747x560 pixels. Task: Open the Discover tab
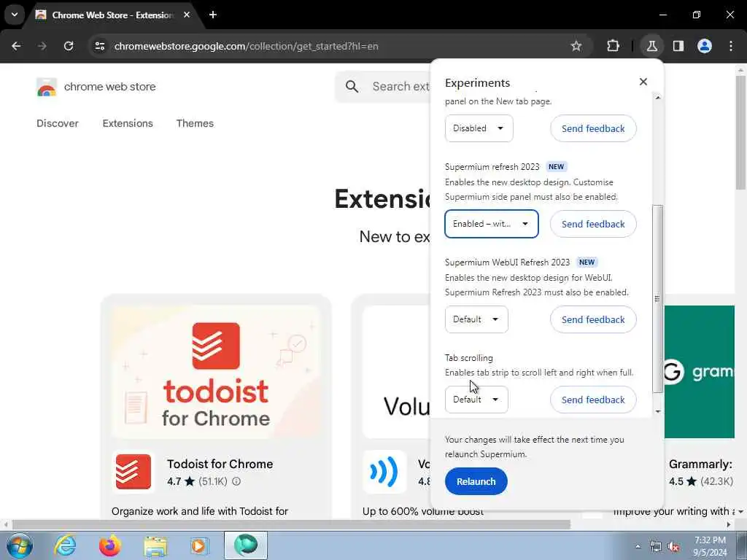(57, 123)
